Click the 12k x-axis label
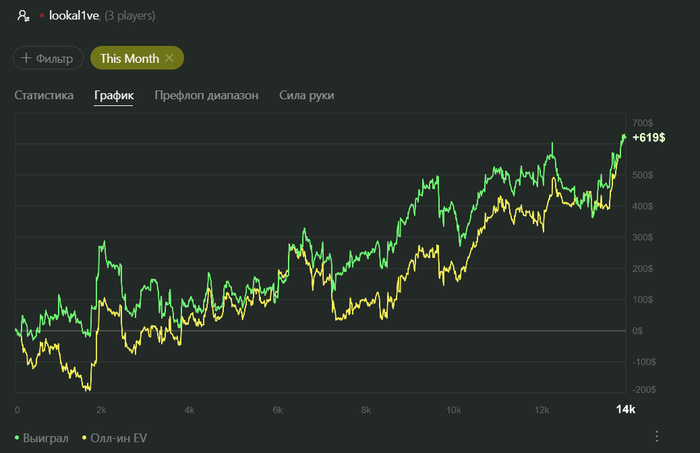700x453 pixels. click(542, 410)
